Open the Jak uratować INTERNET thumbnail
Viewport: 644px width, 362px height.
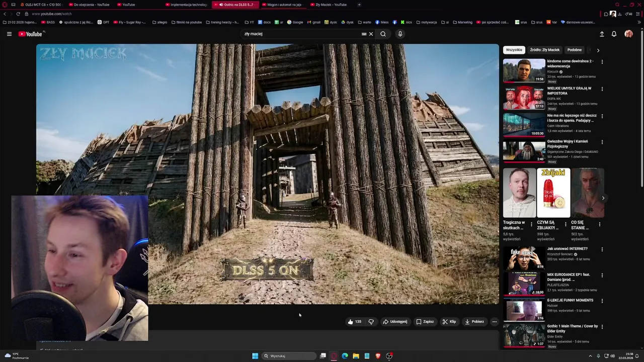pos(524,258)
